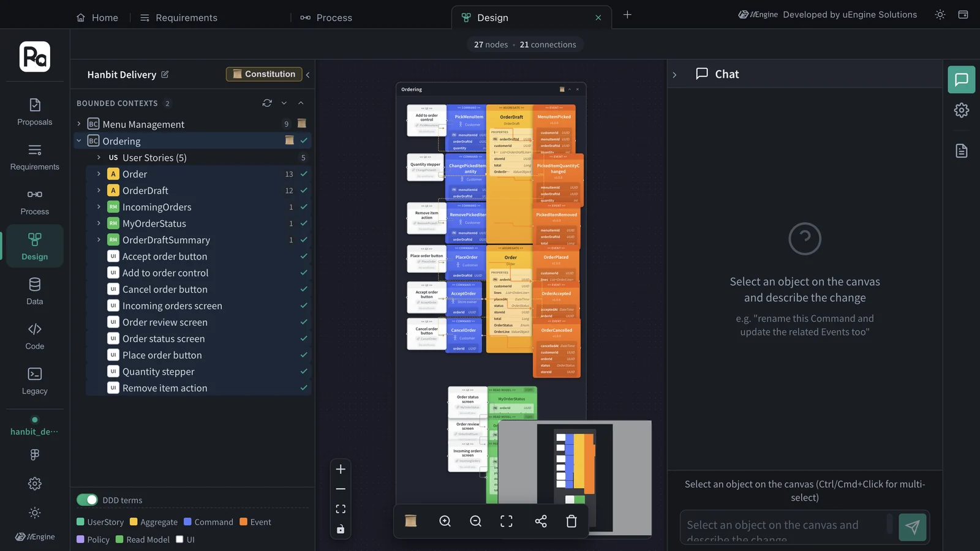Toggle the checkmark for IncomingOrders
The height and width of the screenshot is (551, 980).
point(304,207)
